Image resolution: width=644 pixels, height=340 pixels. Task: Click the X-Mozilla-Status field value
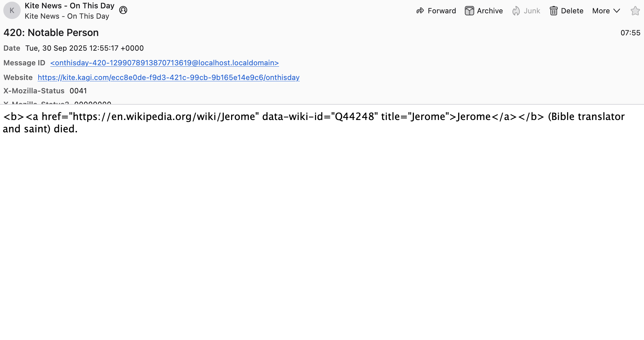pyautogui.click(x=78, y=91)
